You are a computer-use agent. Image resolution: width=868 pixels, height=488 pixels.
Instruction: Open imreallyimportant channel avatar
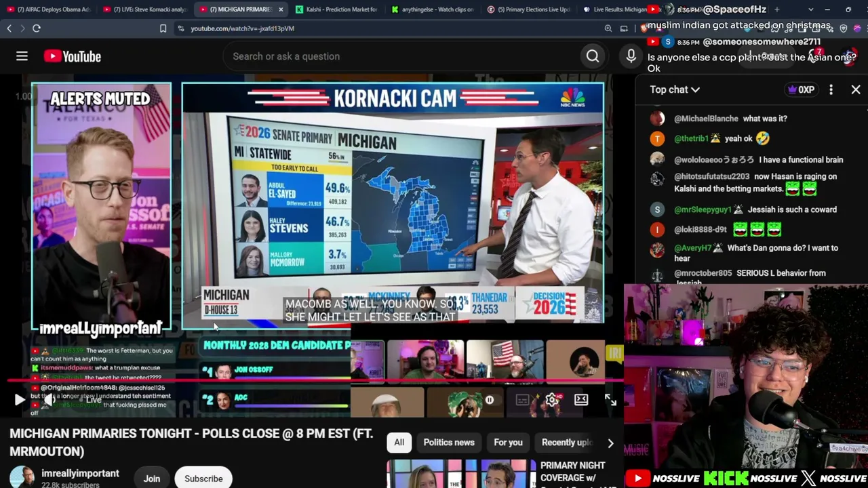click(x=22, y=477)
